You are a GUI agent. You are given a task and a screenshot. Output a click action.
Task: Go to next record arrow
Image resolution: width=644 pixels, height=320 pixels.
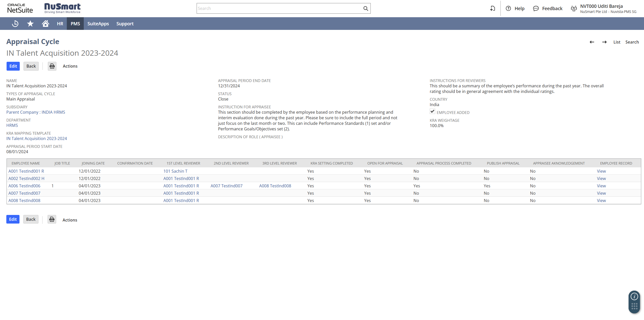(x=604, y=42)
